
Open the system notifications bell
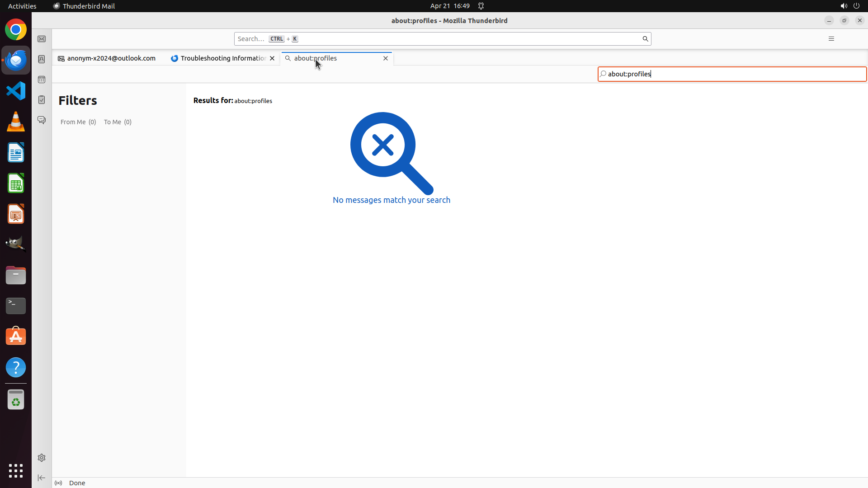[x=481, y=6]
